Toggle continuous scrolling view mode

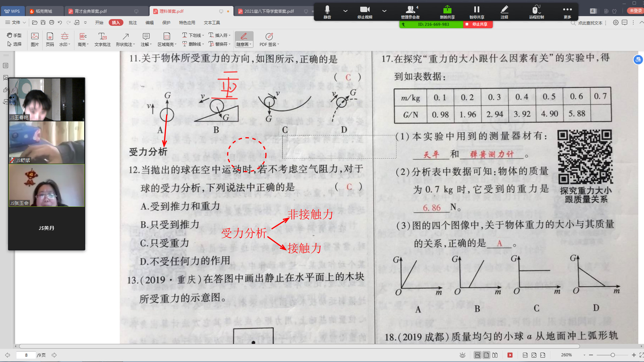tap(477, 355)
